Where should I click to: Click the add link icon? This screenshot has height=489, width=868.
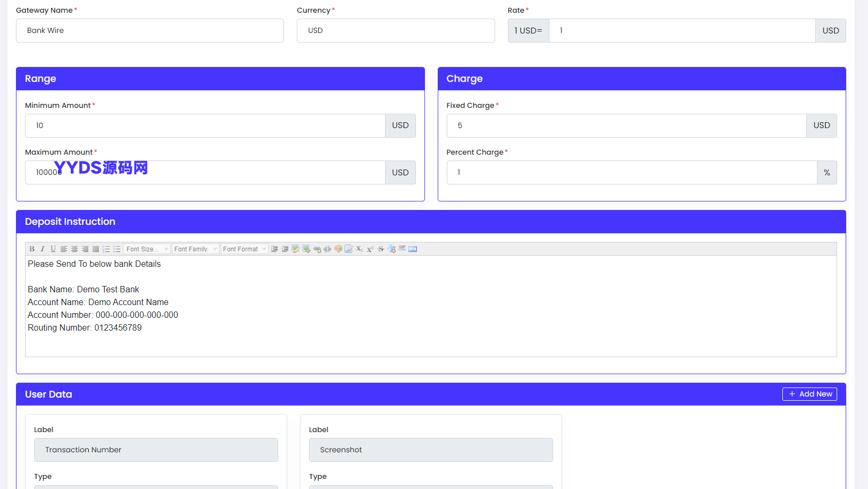(317, 249)
